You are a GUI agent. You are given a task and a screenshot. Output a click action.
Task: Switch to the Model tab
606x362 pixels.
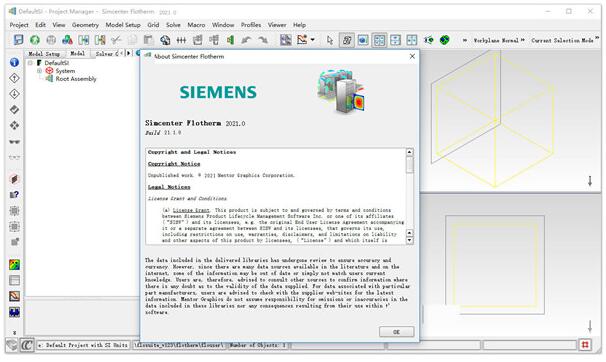78,54
